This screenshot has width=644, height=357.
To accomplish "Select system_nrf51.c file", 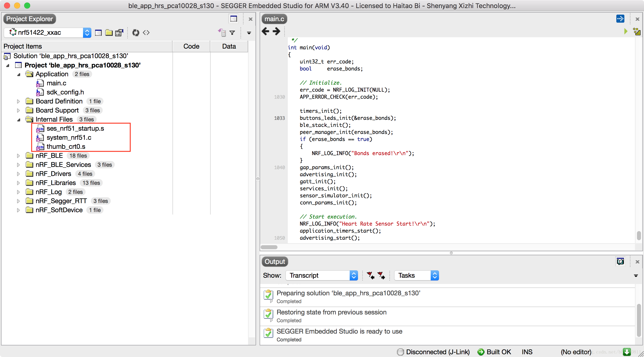I will pos(69,137).
